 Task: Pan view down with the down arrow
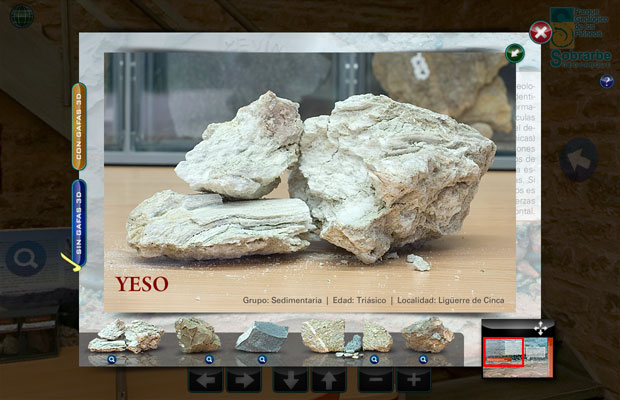click(x=290, y=380)
